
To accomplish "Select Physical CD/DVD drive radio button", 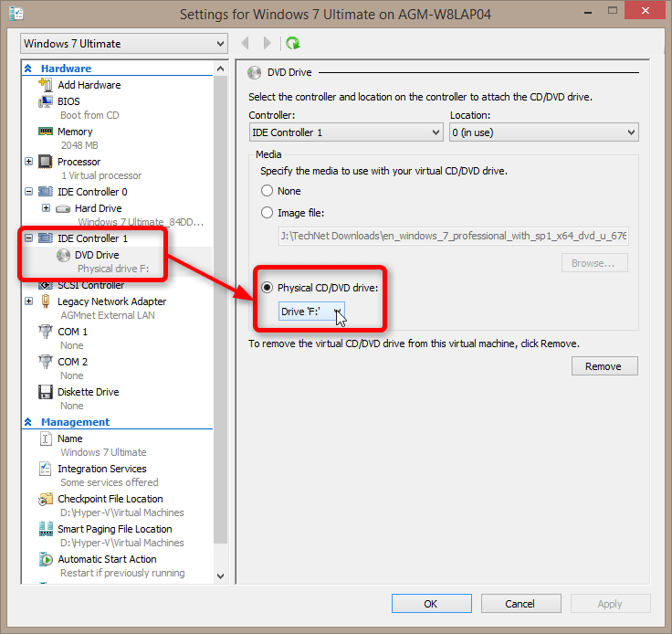I will [268, 287].
